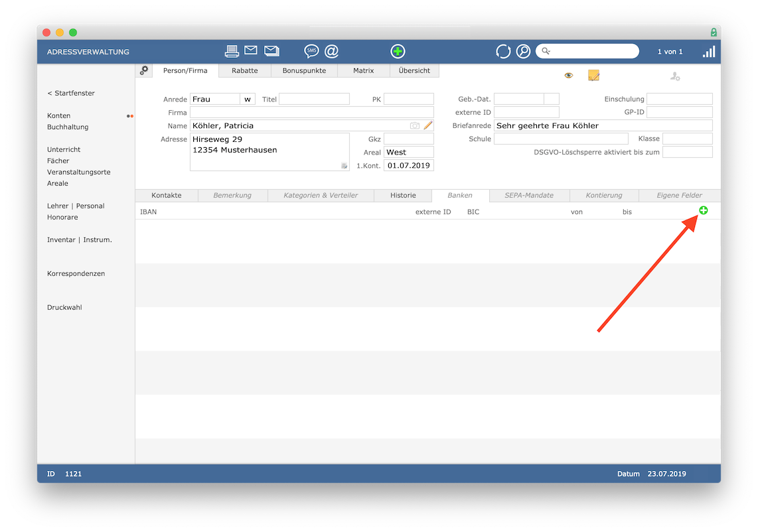Viewport: 758px width, 532px height.
Task: Click the magnifier search icon in the circle
Action: [523, 51]
